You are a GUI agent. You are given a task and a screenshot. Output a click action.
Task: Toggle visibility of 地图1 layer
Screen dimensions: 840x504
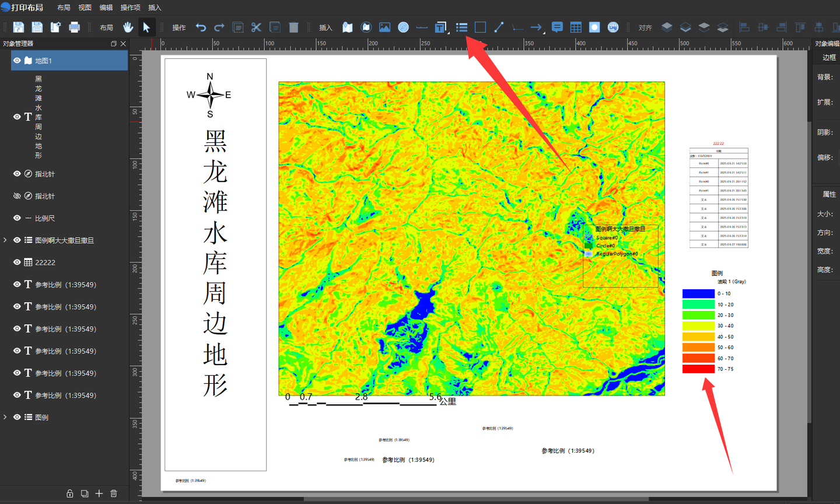(x=17, y=61)
